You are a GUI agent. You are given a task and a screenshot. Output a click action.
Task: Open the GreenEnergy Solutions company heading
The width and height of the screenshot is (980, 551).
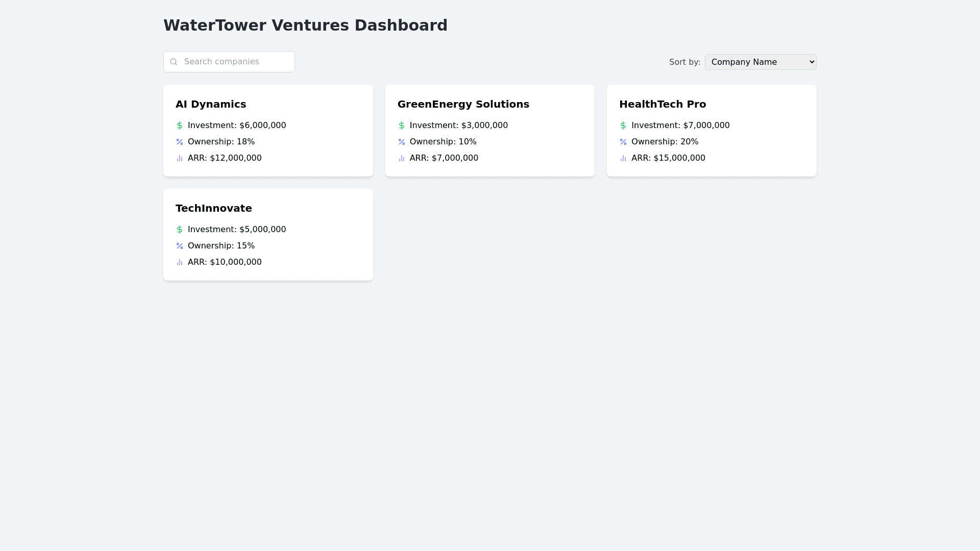point(463,104)
